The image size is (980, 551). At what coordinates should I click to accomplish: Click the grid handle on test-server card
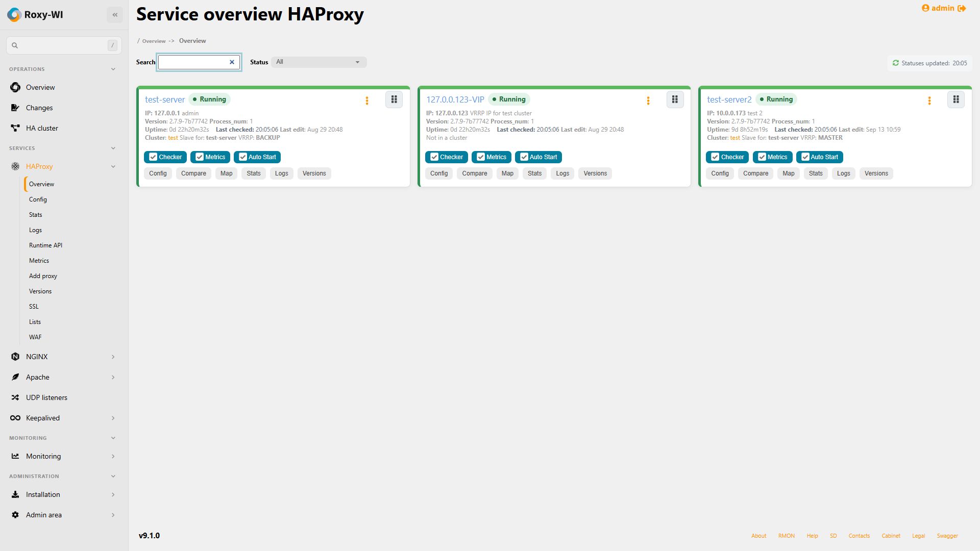pyautogui.click(x=394, y=99)
